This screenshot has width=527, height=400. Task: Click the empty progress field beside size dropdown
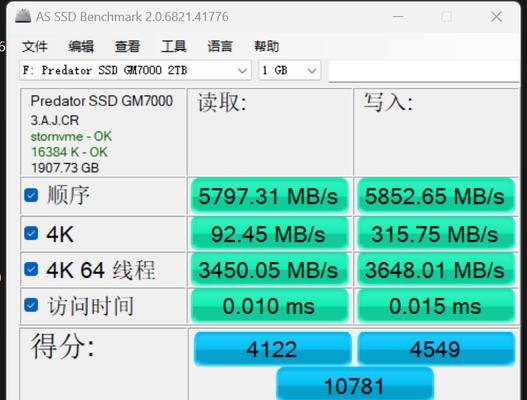pyautogui.click(x=424, y=71)
